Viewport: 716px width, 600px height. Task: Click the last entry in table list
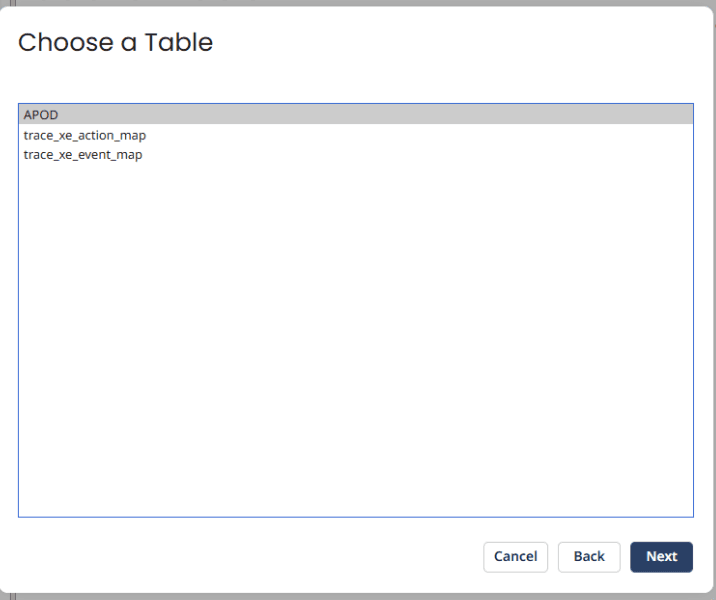click(83, 155)
